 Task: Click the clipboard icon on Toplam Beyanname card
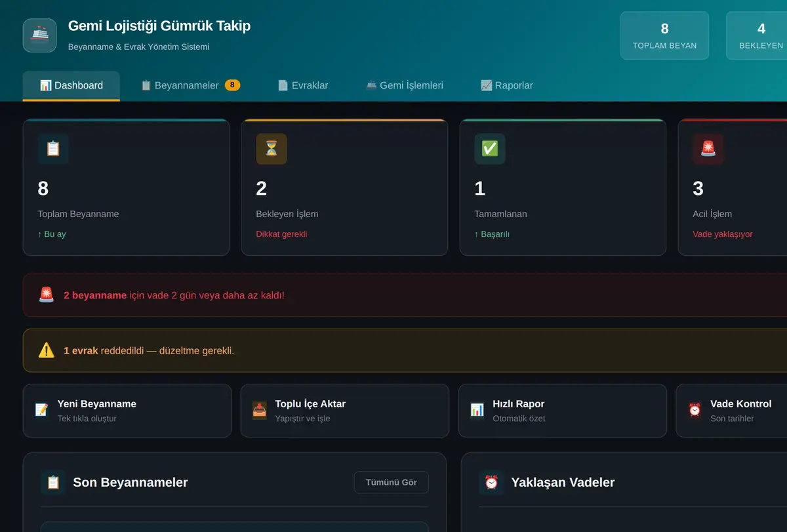click(53, 149)
